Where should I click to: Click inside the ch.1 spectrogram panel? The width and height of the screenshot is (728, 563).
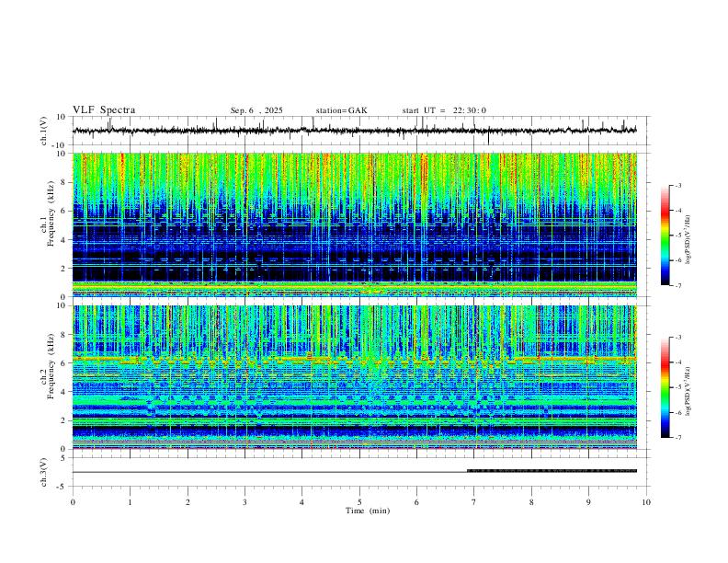pyautogui.click(x=355, y=224)
